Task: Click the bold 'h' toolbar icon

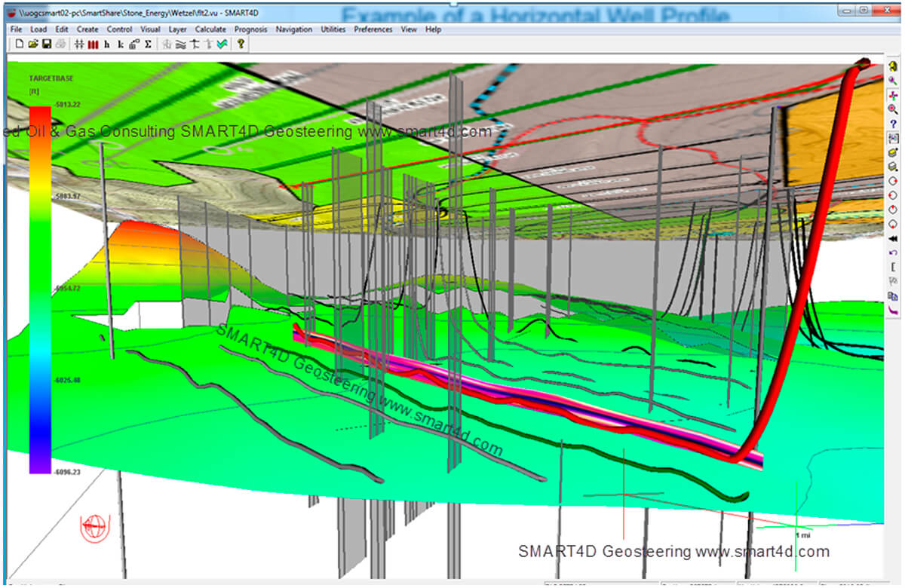Action: coord(106,44)
